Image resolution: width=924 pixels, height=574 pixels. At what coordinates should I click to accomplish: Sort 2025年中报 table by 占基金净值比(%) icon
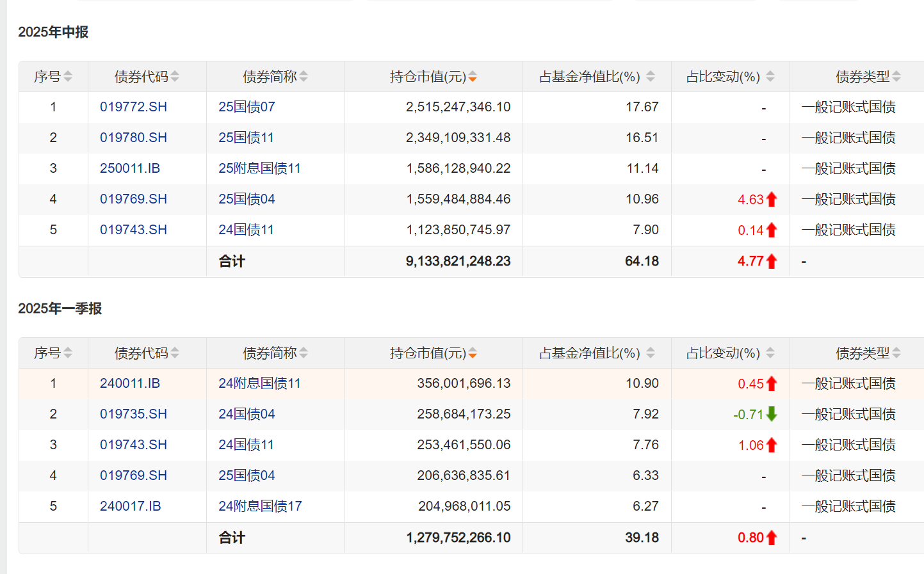click(x=651, y=77)
